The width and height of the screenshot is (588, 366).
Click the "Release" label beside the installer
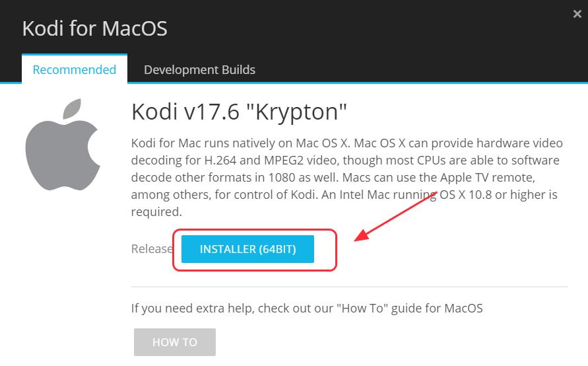tap(152, 249)
